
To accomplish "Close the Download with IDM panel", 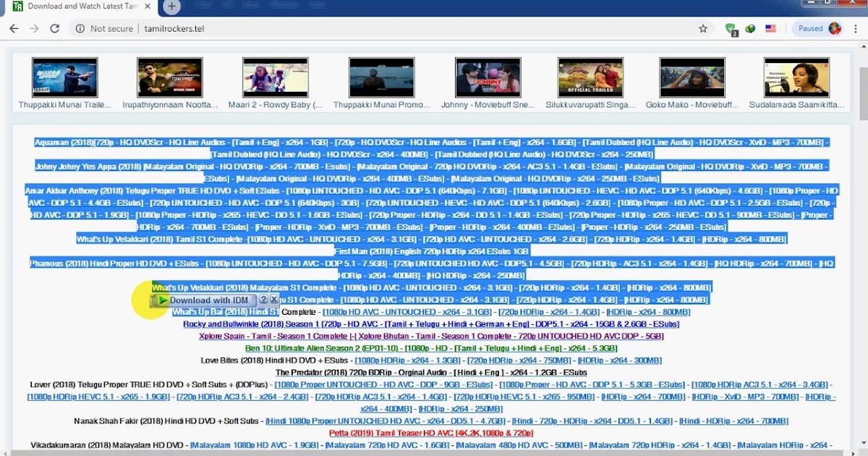I will point(274,300).
